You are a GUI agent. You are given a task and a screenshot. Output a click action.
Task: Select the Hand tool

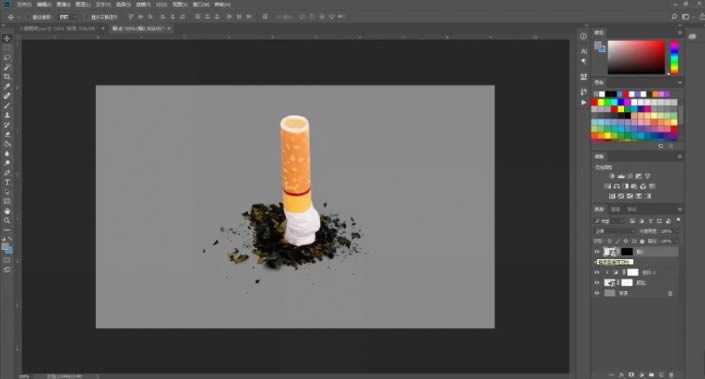click(x=7, y=211)
